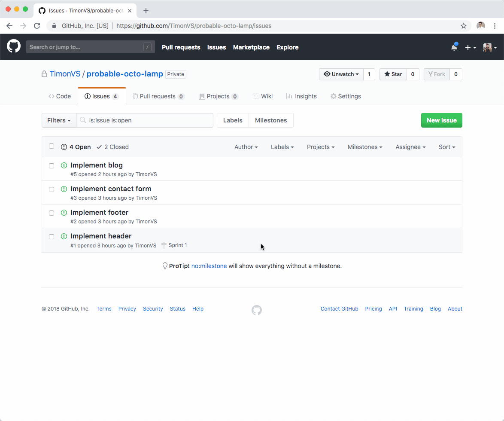Switch to the Pull requests repo tab
This screenshot has height=421, width=504.
[158, 96]
